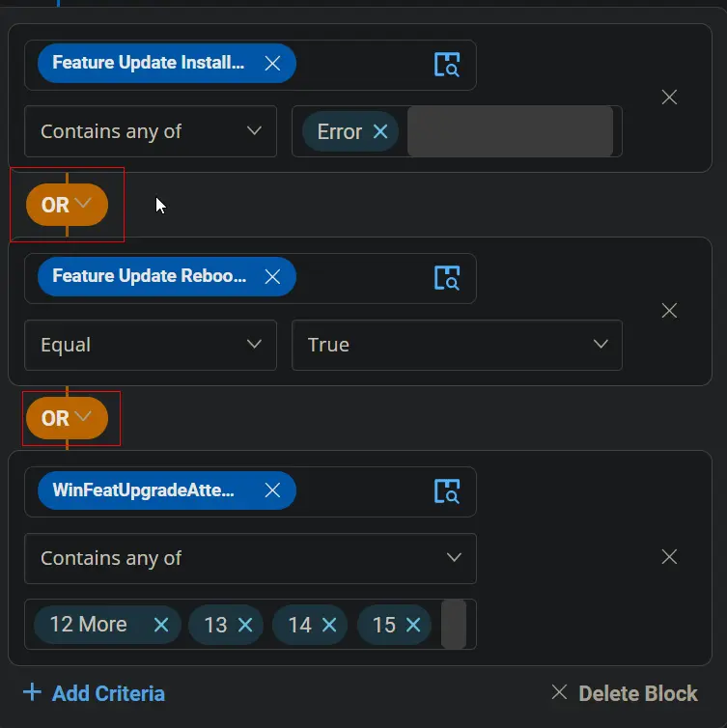
Task: Delete the WinFeatUpgradeAtte criteria row
Action: point(669,557)
